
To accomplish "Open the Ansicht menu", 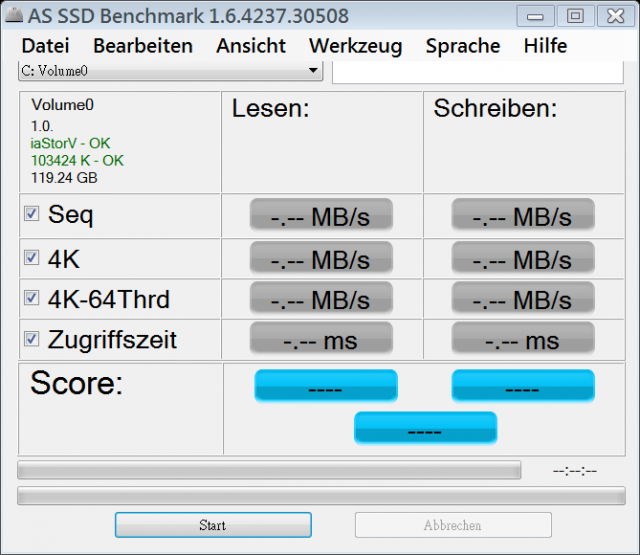I will coord(251,45).
